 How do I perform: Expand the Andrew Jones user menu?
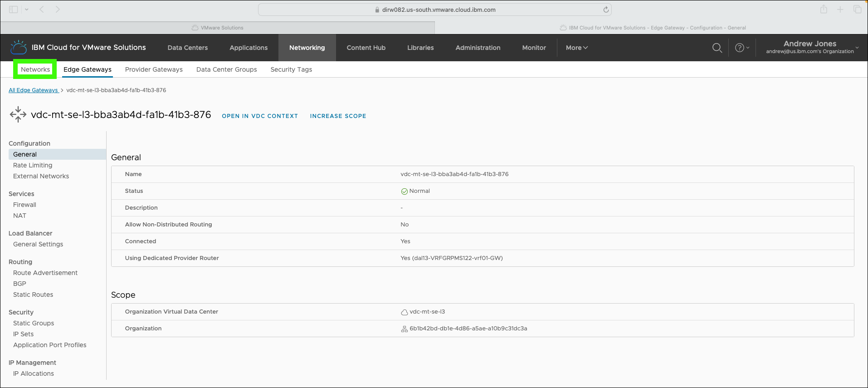click(812, 47)
